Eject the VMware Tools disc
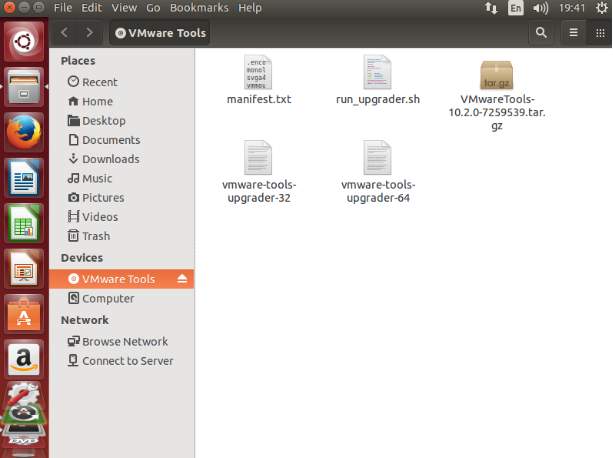This screenshot has height=458, width=613. (x=182, y=279)
